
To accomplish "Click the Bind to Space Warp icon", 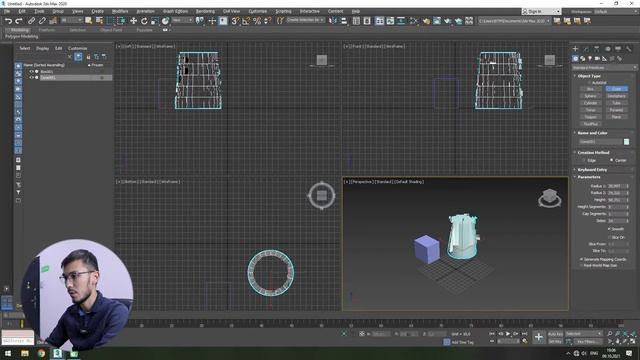I will click(53, 21).
